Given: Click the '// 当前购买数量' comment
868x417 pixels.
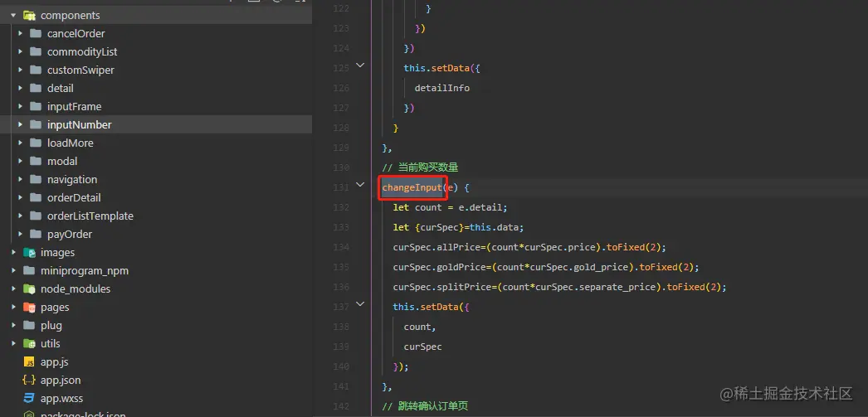Looking at the screenshot, I should pyautogui.click(x=420, y=167).
